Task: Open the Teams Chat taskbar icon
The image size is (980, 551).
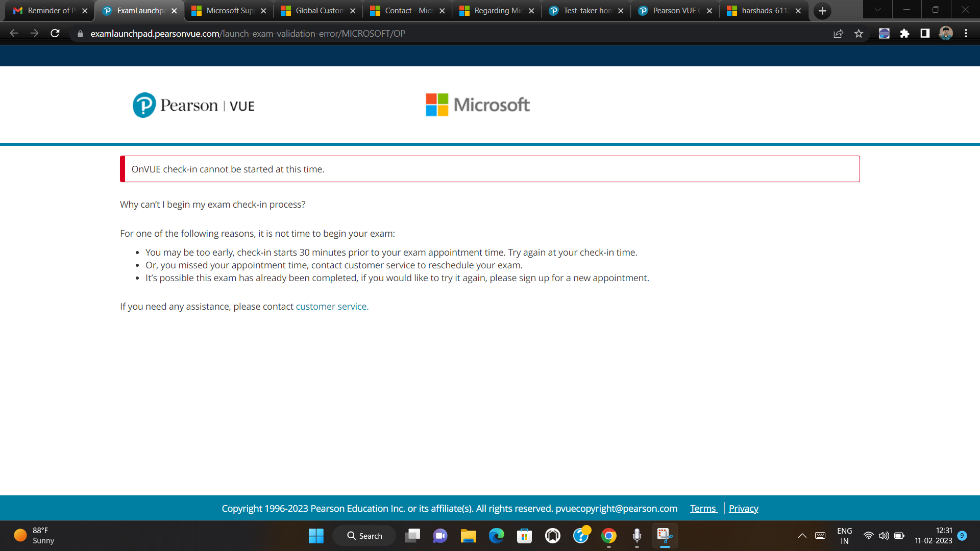Action: (x=440, y=536)
